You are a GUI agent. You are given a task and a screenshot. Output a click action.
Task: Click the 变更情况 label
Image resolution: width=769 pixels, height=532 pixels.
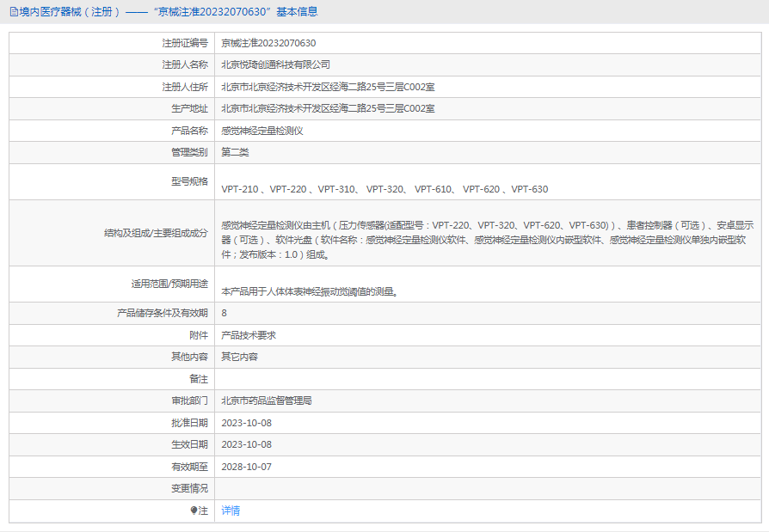189,488
